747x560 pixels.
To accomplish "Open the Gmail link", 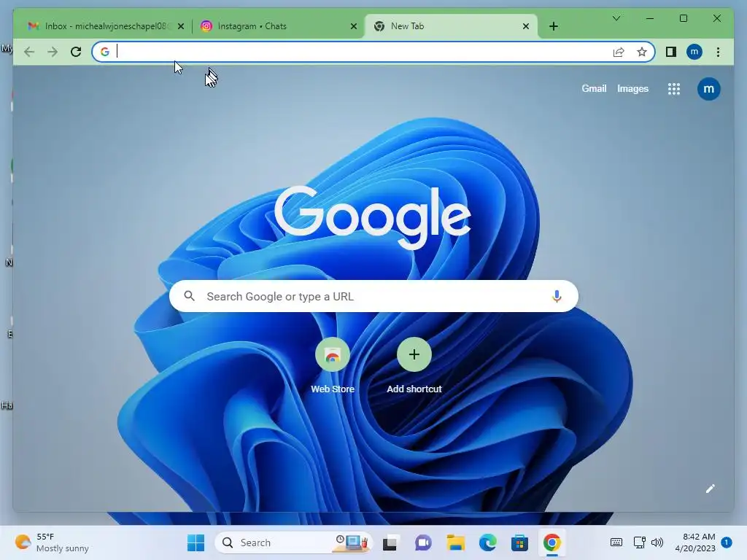I will (594, 88).
